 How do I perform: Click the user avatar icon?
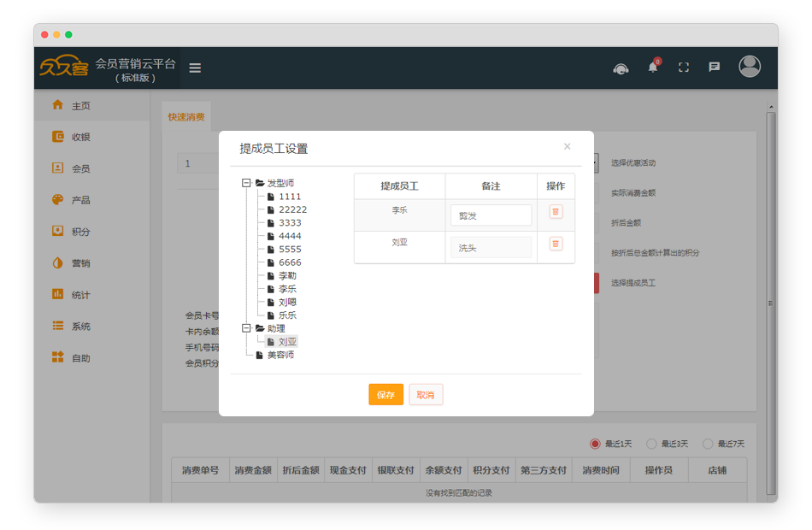point(750,67)
